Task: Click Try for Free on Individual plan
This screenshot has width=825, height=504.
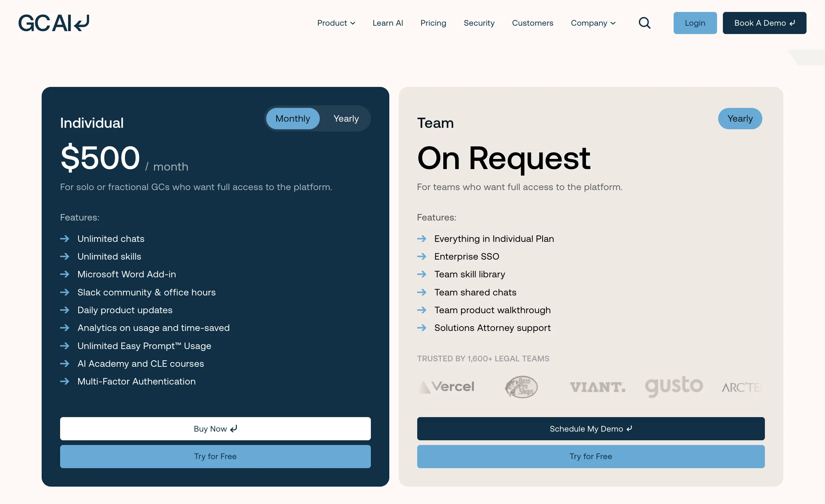Action: pyautogui.click(x=215, y=457)
